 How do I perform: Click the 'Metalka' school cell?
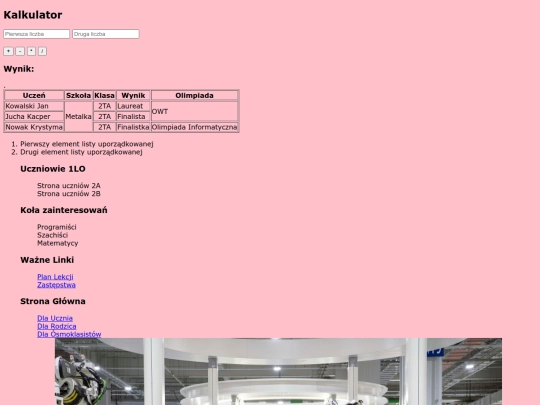tap(79, 116)
